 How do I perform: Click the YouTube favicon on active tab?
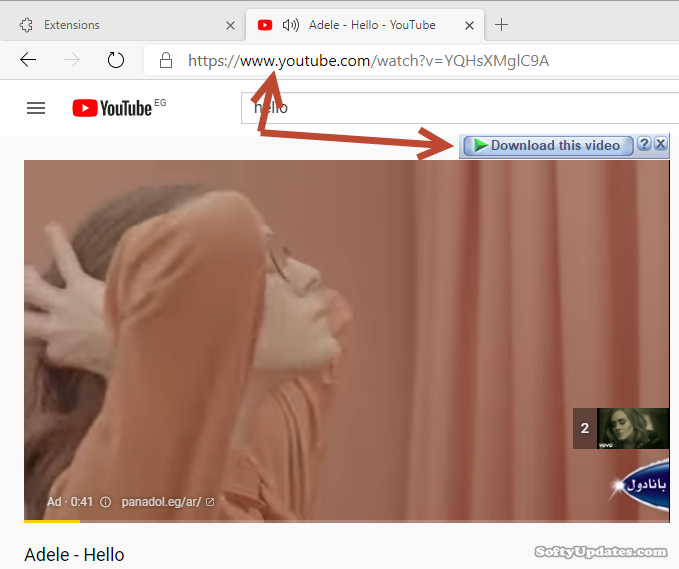(265, 25)
